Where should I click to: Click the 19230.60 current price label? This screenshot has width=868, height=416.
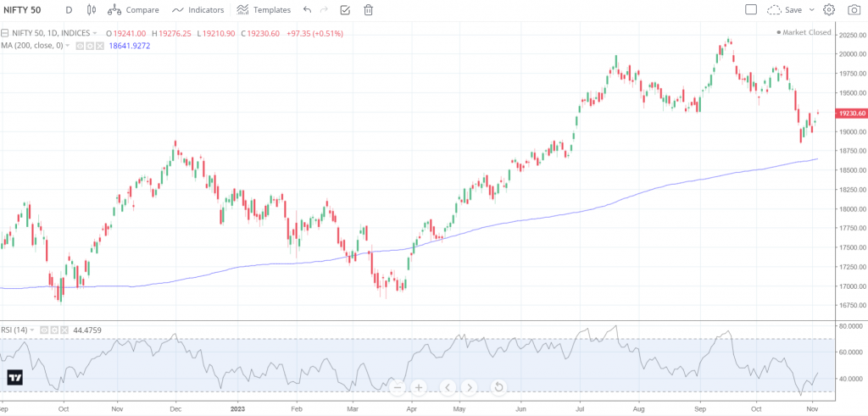click(853, 114)
